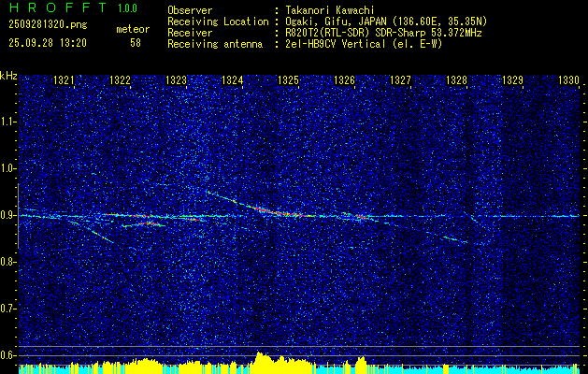The width and height of the screenshot is (588, 374).
Task: Click the 1330 time marker
Action: (x=568, y=80)
